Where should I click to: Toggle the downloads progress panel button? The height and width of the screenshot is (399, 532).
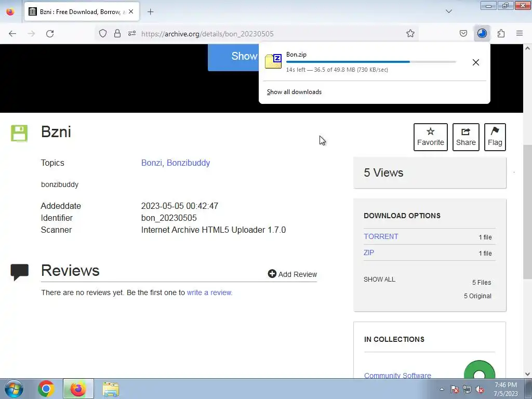coord(482,33)
